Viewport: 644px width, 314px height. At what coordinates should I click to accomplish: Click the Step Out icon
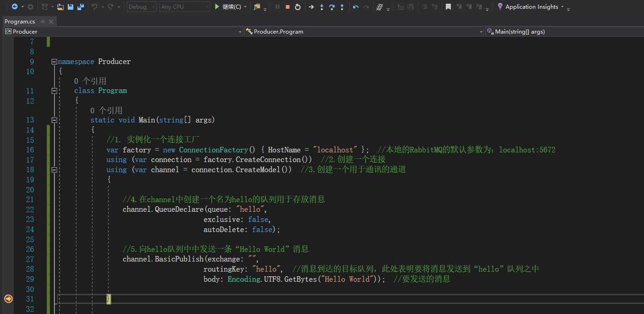(x=342, y=7)
